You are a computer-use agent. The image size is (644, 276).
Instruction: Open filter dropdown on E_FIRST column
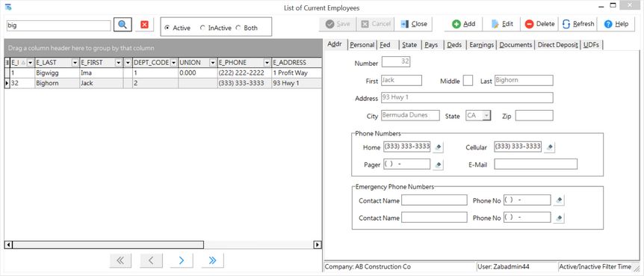point(118,63)
